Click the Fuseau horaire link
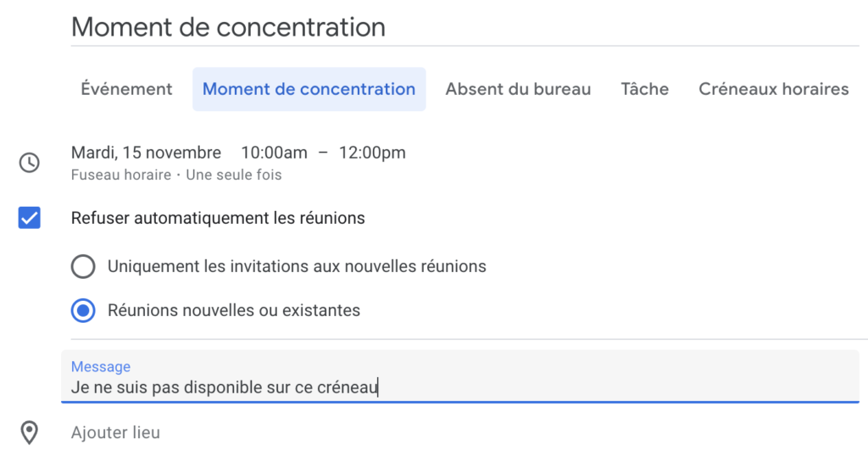The width and height of the screenshot is (868, 456). (120, 175)
